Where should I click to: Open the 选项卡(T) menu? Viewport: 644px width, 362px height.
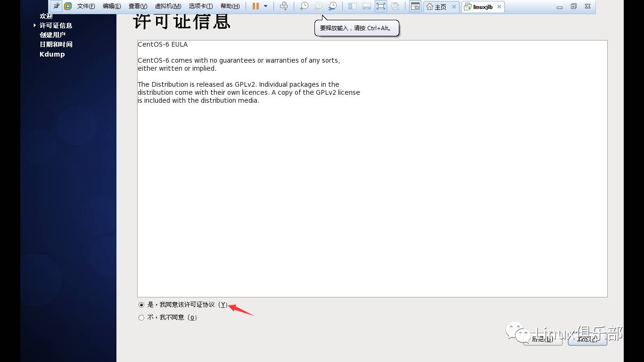point(201,6)
